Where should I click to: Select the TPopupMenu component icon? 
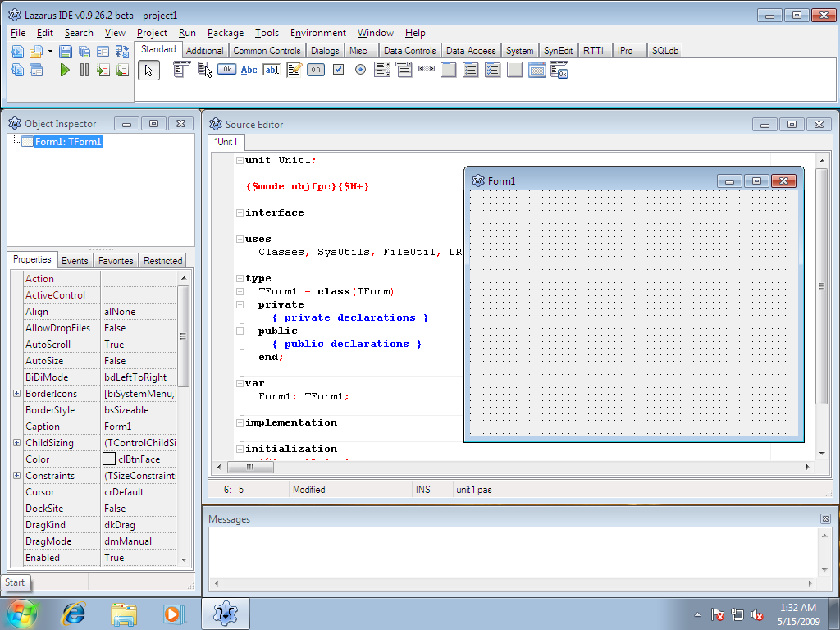click(204, 70)
